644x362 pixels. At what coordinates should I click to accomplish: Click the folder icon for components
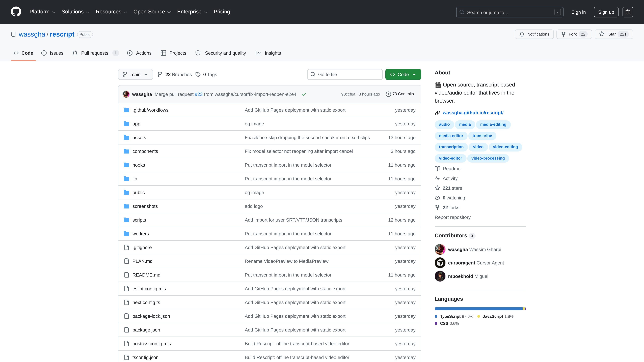pyautogui.click(x=126, y=151)
